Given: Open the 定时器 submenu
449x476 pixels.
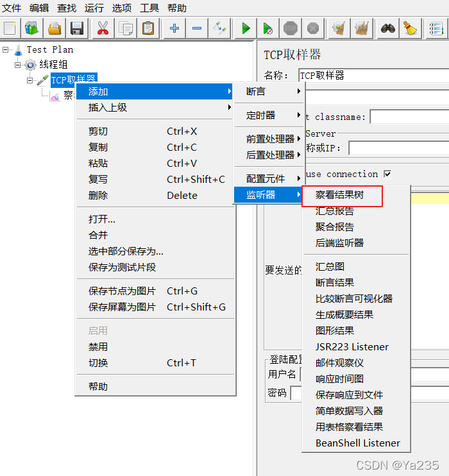Looking at the screenshot, I should (269, 115).
